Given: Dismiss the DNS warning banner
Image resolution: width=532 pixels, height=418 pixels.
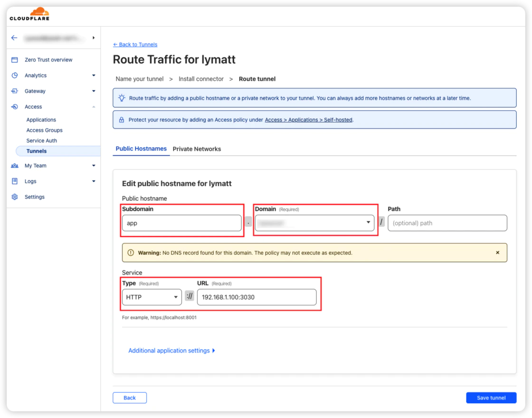Looking at the screenshot, I should pyautogui.click(x=497, y=252).
